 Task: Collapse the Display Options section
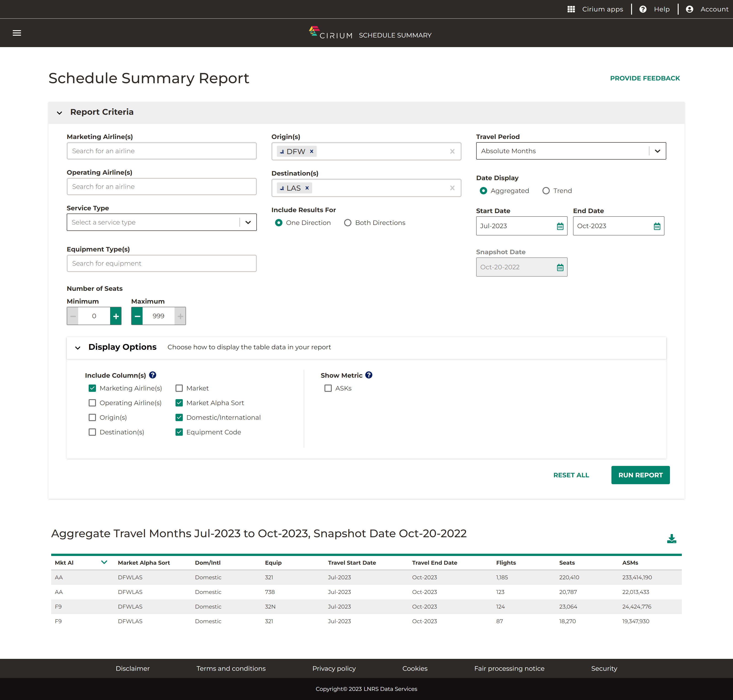[78, 347]
